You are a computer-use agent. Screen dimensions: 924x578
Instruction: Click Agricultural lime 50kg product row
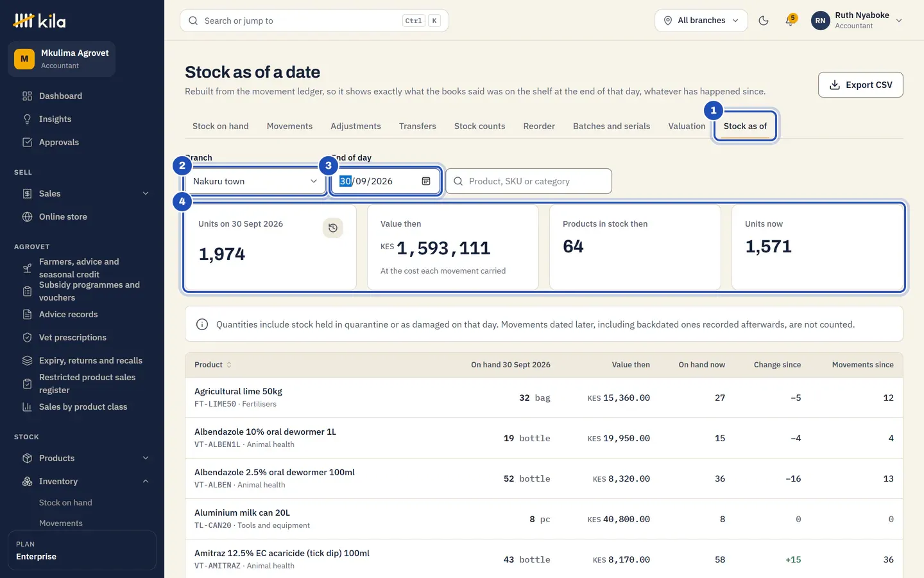click(544, 398)
